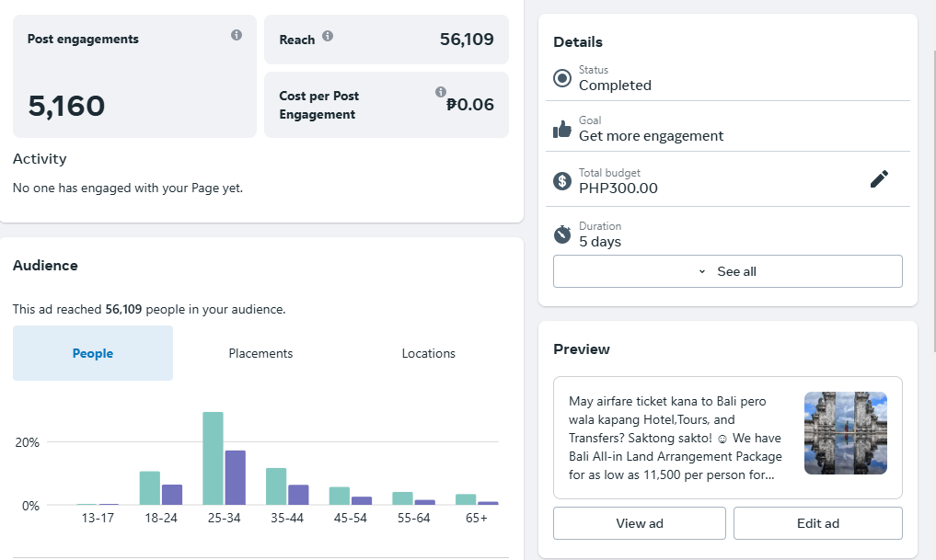Click the ad preview caption text

[x=676, y=438]
